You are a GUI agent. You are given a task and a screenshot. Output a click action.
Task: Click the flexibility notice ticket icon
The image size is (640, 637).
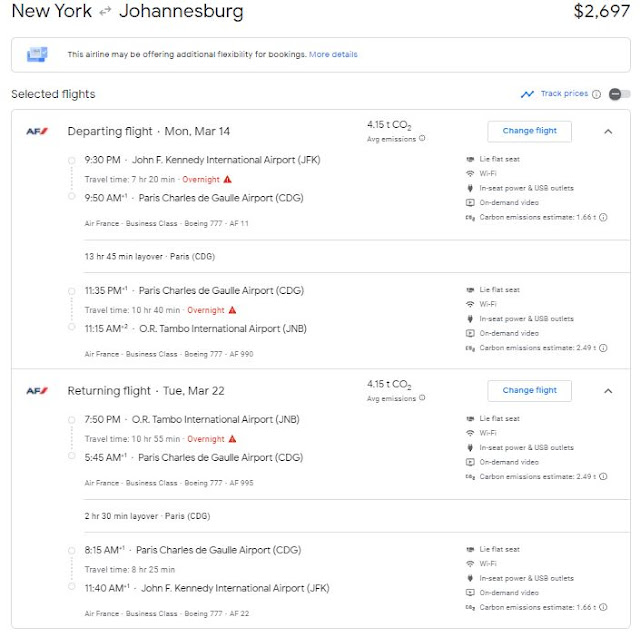(x=37, y=54)
